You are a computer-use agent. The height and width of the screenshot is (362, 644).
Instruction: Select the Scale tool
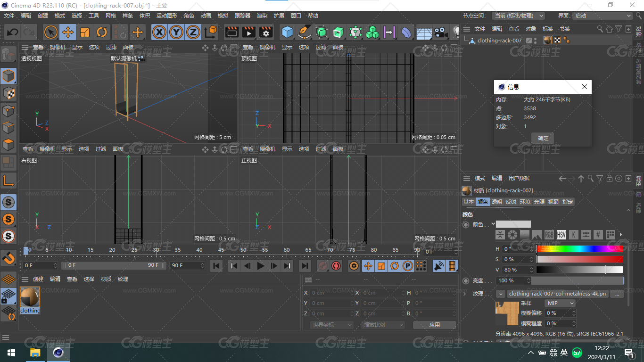click(x=85, y=32)
